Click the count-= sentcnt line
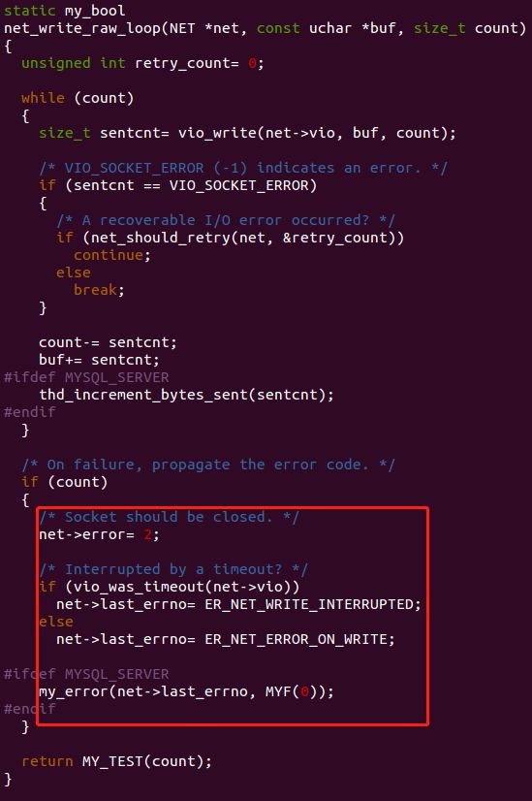Screen dimensions: 532x801 point(108,342)
